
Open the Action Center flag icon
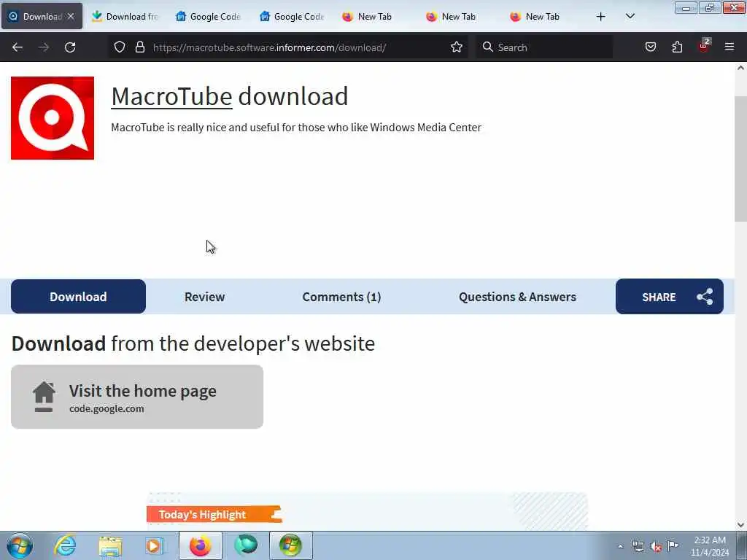click(673, 545)
